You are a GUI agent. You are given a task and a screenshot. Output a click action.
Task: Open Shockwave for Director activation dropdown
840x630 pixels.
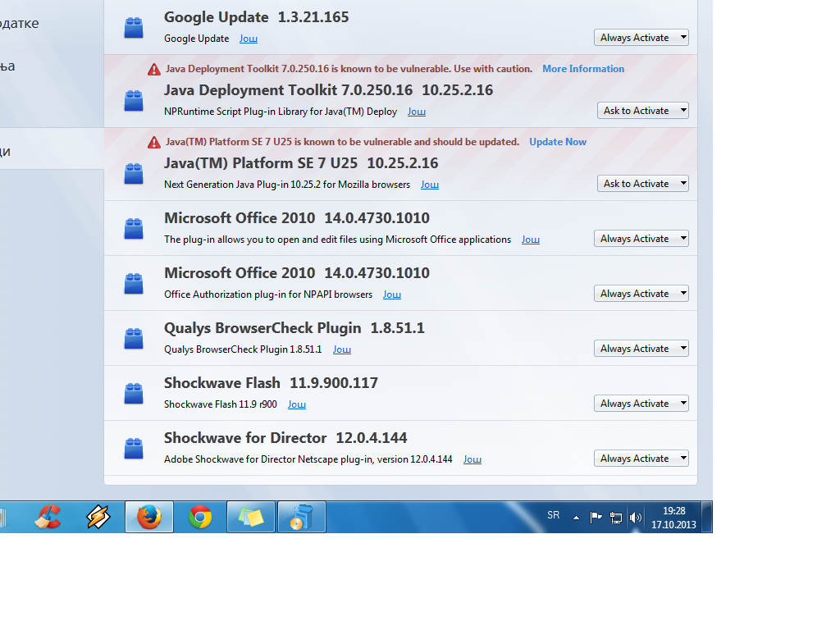[x=641, y=459]
